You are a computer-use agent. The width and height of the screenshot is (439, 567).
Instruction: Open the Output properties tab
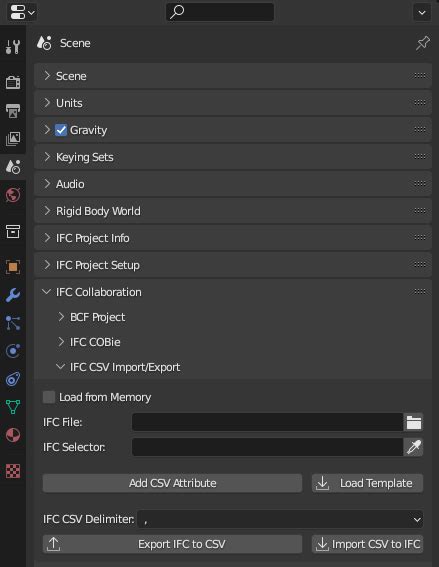(13, 110)
